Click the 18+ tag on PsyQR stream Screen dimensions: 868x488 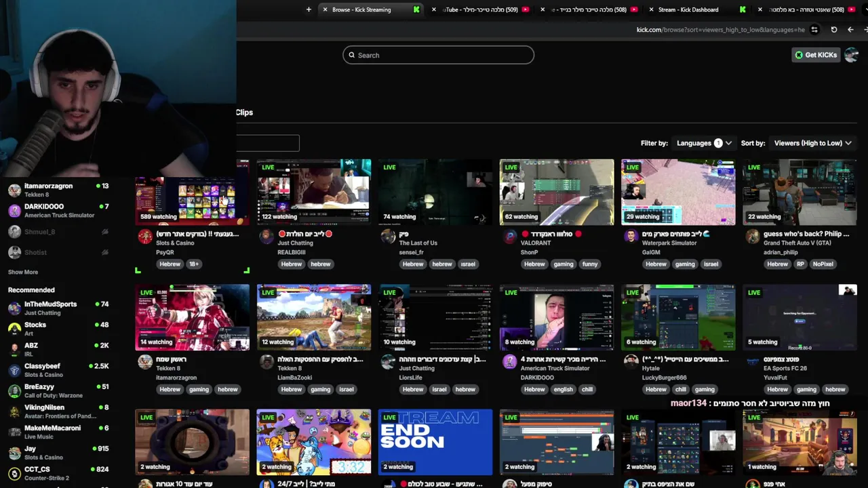[194, 264]
